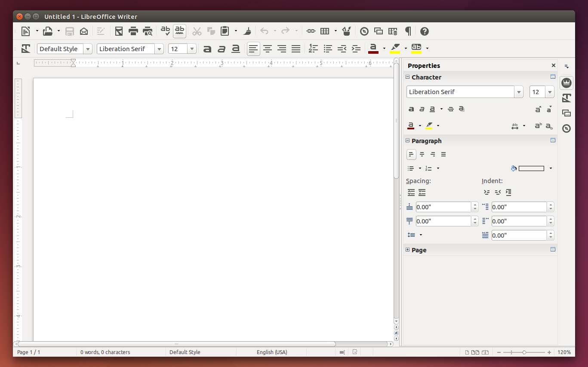Toggle Strikethrough in the sidebar Character panel
This screenshot has width=588, height=367.
(x=451, y=109)
